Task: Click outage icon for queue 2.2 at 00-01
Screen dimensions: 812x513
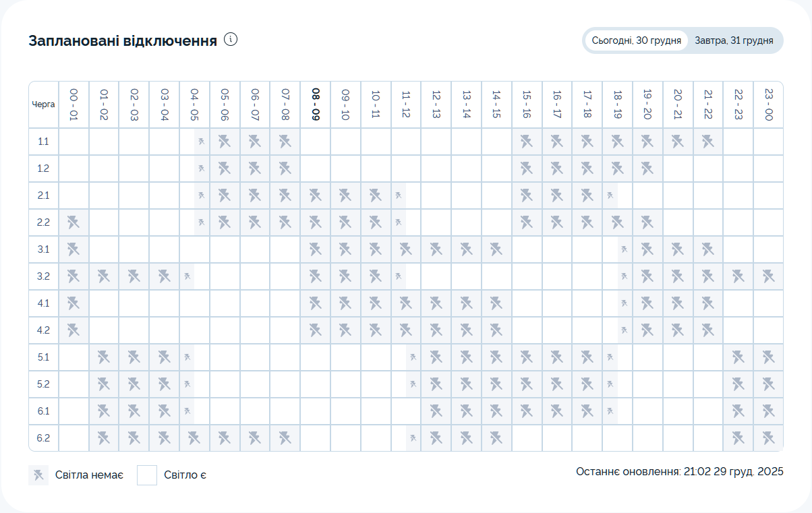Action: (x=74, y=222)
